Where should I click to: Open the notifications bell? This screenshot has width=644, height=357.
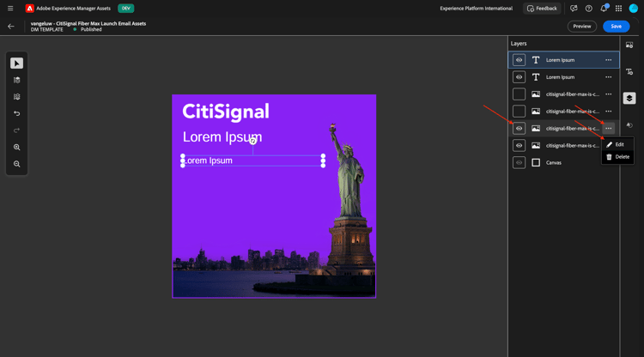coord(604,9)
